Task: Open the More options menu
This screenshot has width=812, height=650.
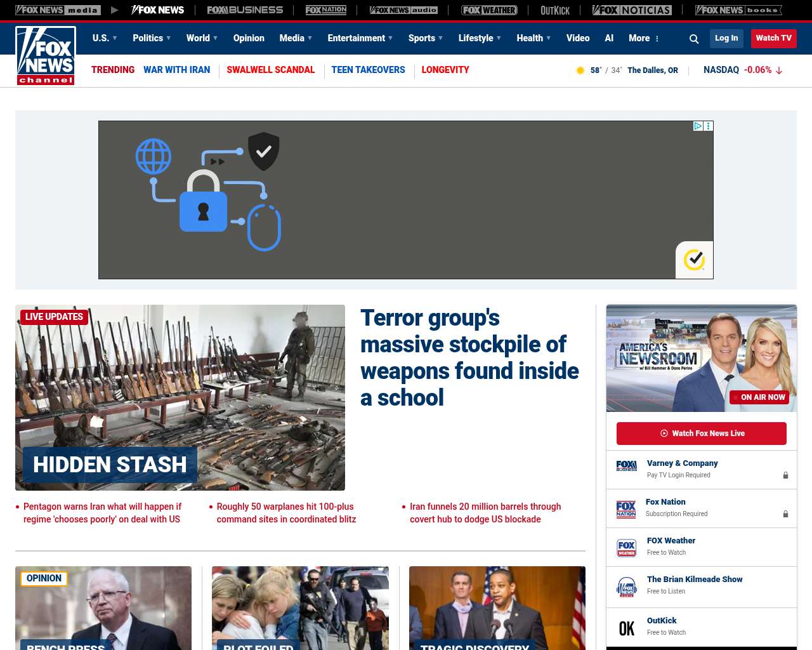Action: click(x=644, y=38)
